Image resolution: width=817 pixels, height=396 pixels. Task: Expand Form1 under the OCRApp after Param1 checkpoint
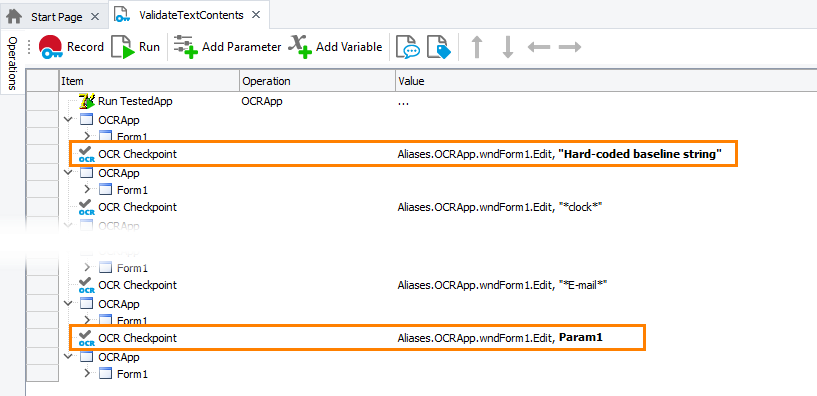pyautogui.click(x=87, y=374)
